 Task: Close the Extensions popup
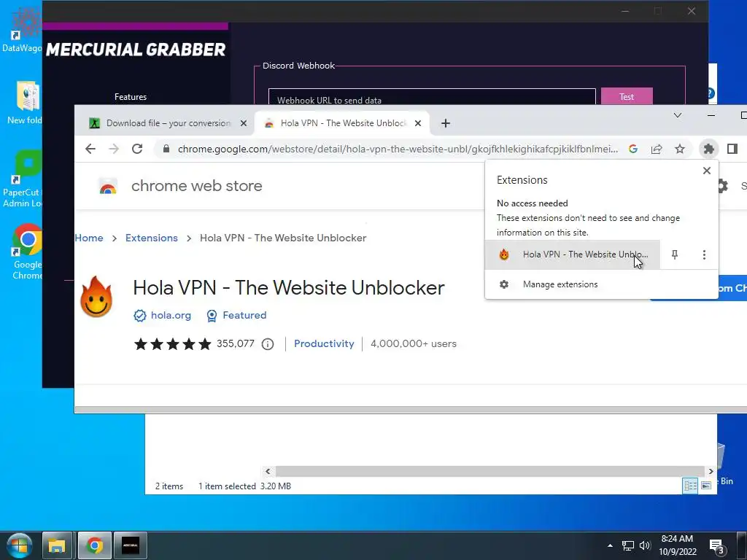click(x=706, y=171)
